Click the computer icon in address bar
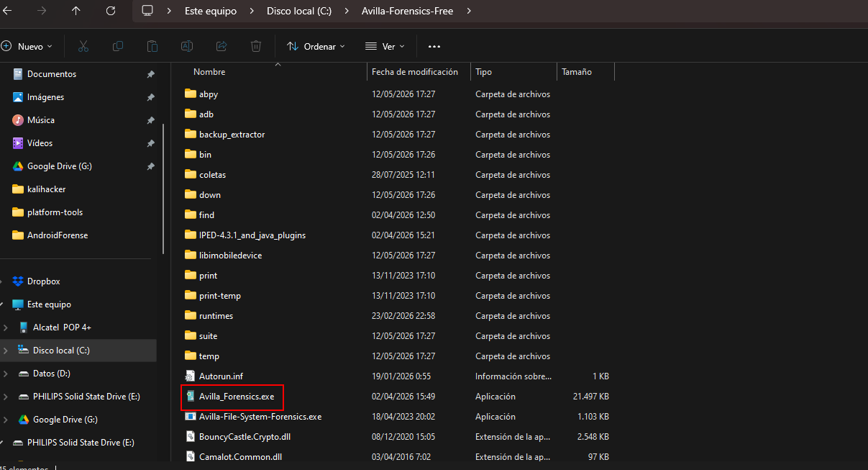Viewport: 868px width, 470px height. 147,11
